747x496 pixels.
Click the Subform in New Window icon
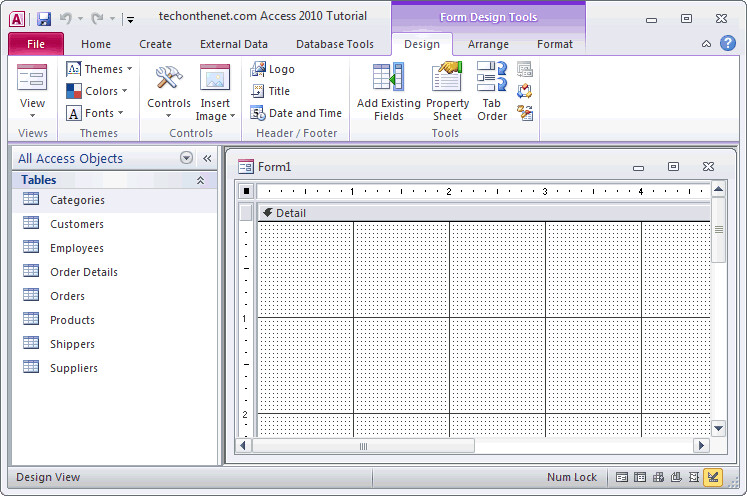(525, 70)
